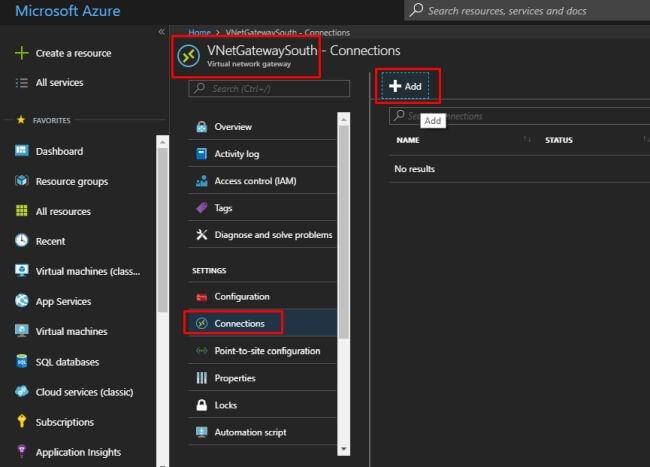This screenshot has height=467, width=650.
Task: Click the Subscriptions key icon
Action: tap(22, 421)
